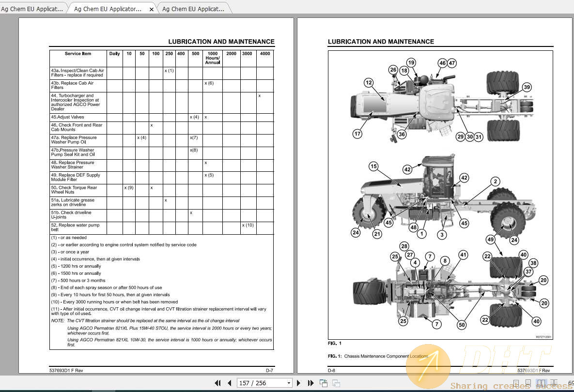
Task: Click caption 'Chassis Maintenance Component Locations'
Action: pos(386,356)
